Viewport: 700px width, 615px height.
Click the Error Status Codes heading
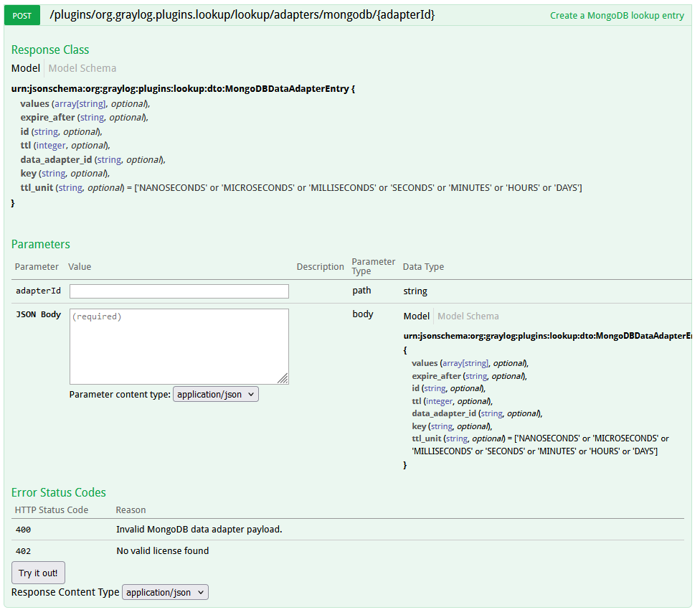pyautogui.click(x=59, y=492)
